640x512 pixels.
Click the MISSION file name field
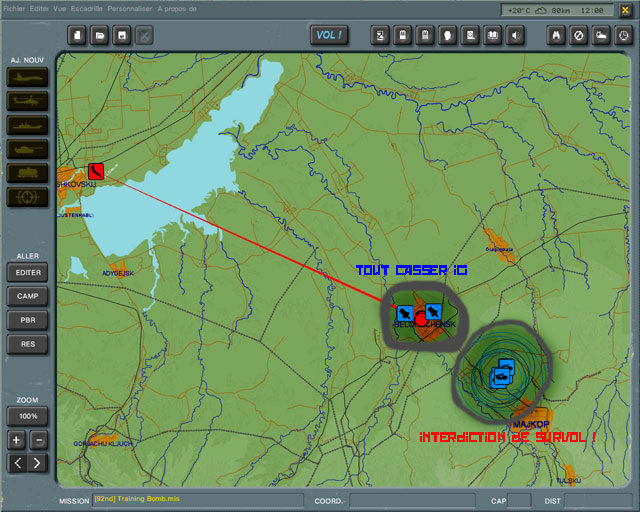(x=198, y=499)
